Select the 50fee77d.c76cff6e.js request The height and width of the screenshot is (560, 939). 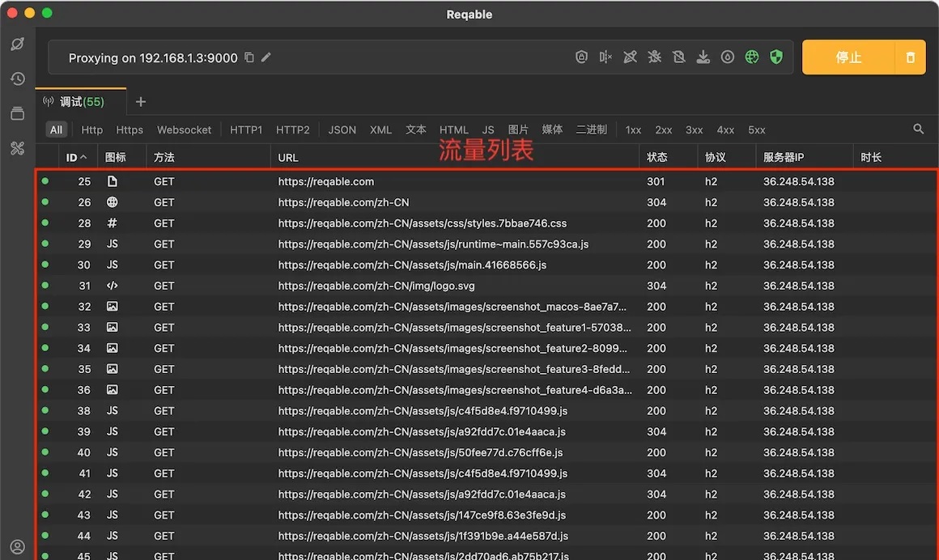[486, 452]
